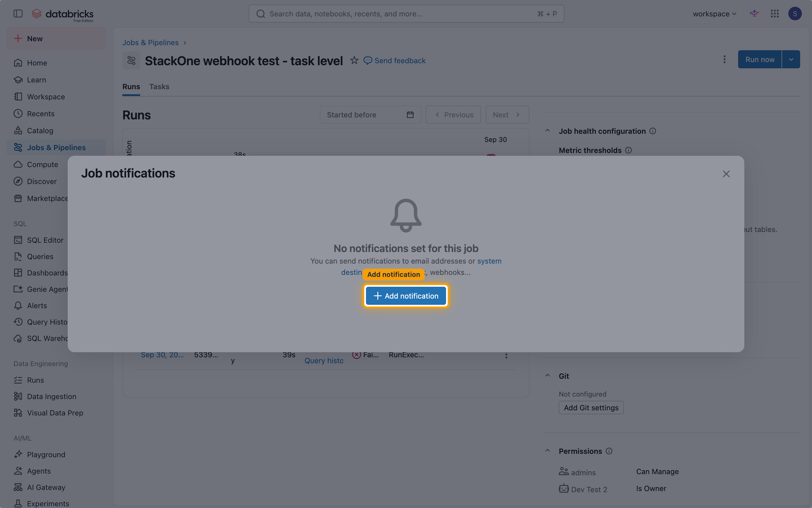Open the Alerts bell in sidebar

[18, 305]
